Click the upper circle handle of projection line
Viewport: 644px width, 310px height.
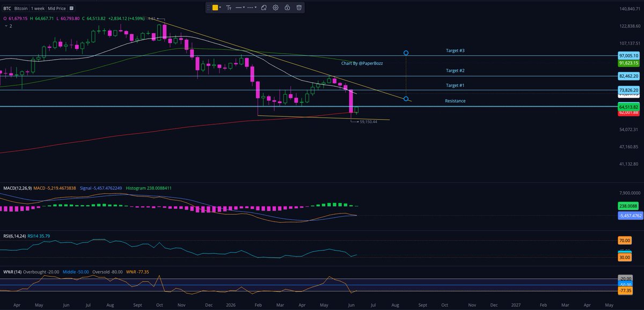[406, 53]
